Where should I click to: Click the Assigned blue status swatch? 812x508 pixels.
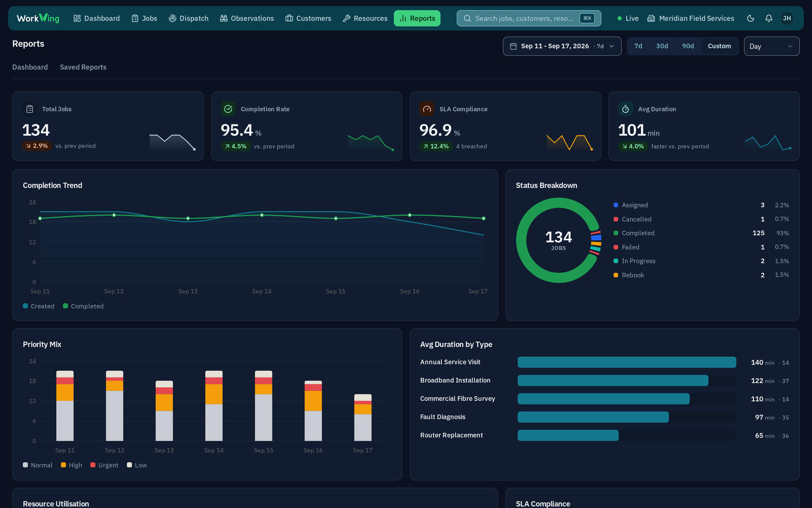click(x=616, y=205)
